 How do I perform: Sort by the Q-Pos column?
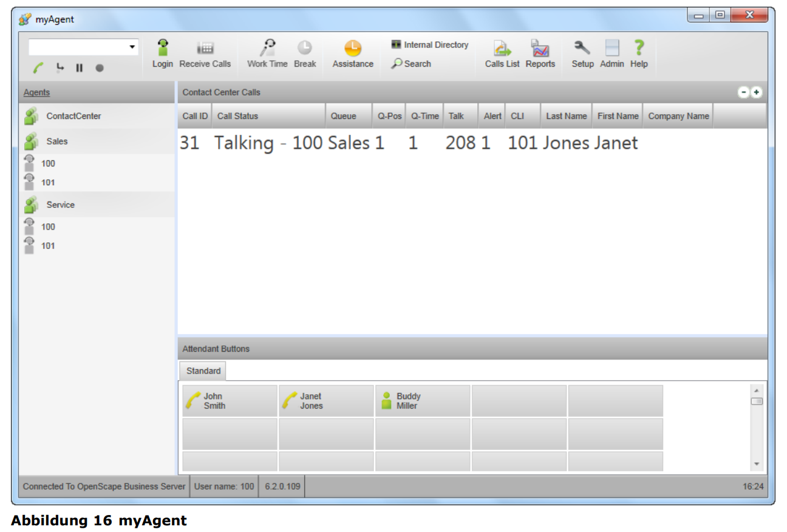(389, 116)
